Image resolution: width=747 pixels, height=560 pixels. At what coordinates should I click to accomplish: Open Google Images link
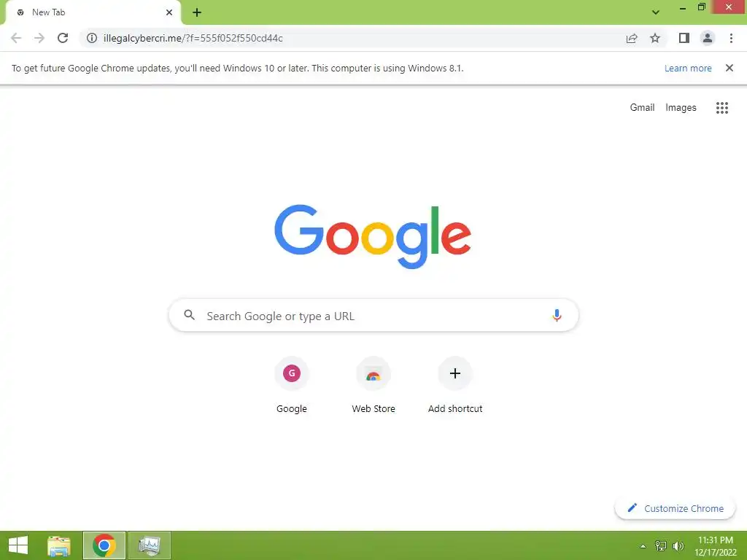pyautogui.click(x=681, y=108)
